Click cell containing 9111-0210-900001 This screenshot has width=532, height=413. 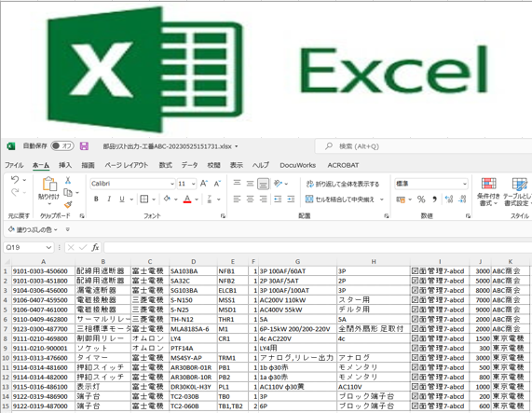click(43, 348)
